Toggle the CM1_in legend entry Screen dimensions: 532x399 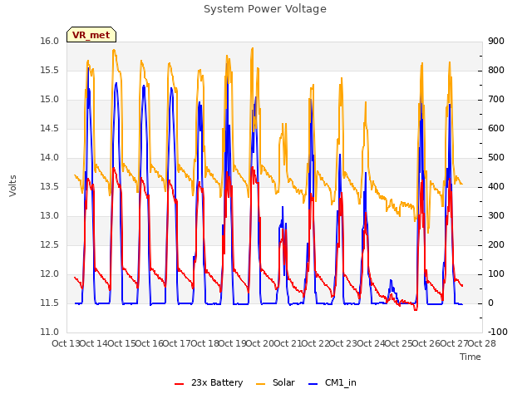(x=332, y=382)
